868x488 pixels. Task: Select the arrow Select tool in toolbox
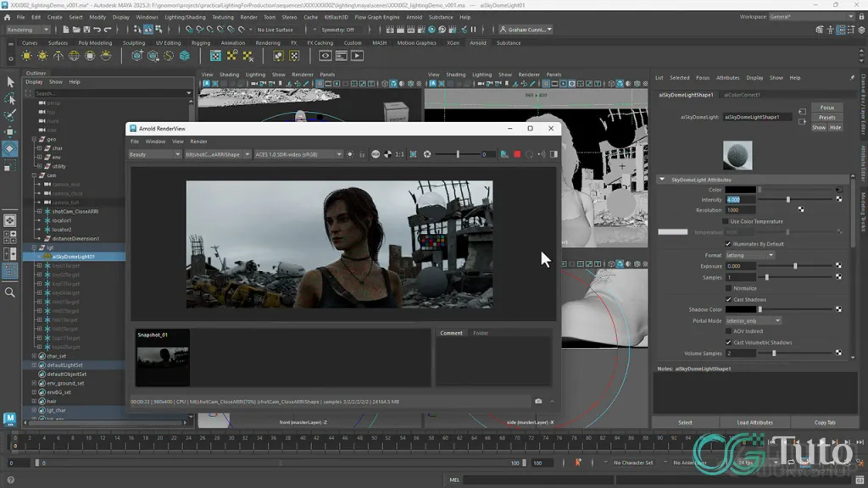10,82
